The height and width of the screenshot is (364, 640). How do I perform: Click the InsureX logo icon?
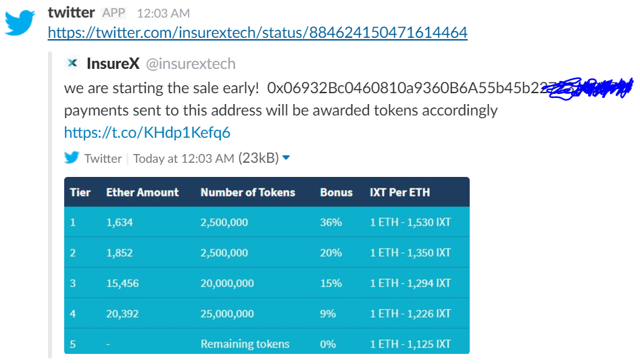coord(72,63)
